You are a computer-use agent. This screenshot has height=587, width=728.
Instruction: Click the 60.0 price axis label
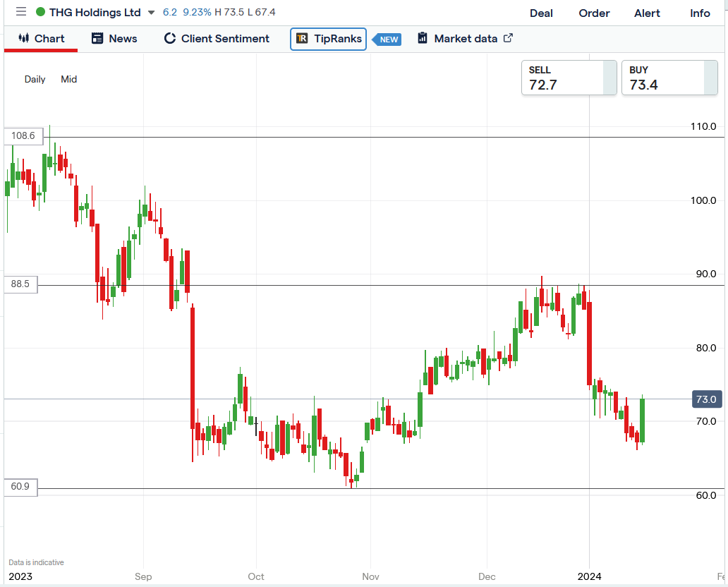pos(705,495)
